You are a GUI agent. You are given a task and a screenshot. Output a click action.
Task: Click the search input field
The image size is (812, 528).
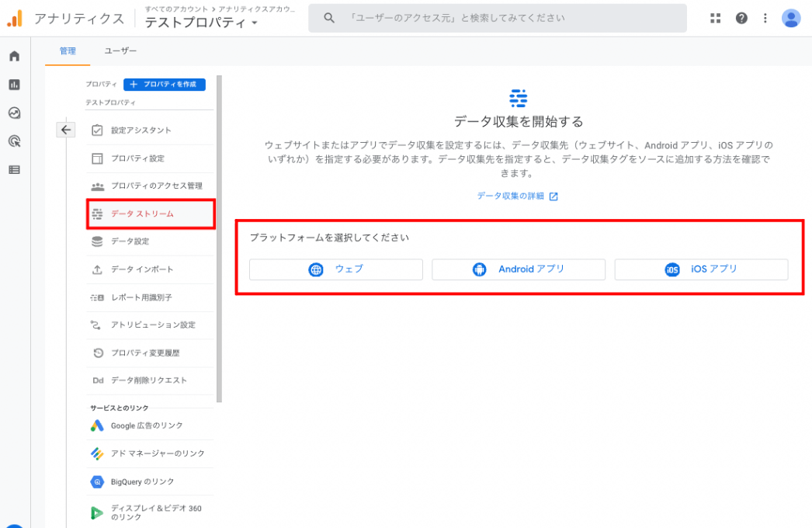pyautogui.click(x=497, y=18)
